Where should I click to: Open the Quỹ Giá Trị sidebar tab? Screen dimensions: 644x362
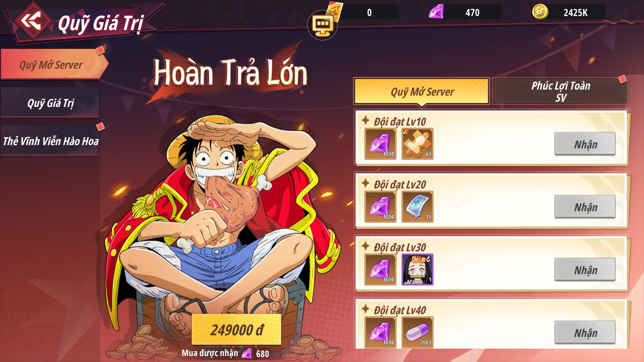tap(50, 103)
